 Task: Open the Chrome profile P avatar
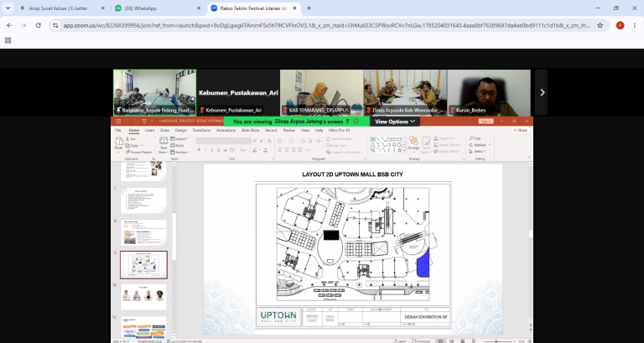620,25
